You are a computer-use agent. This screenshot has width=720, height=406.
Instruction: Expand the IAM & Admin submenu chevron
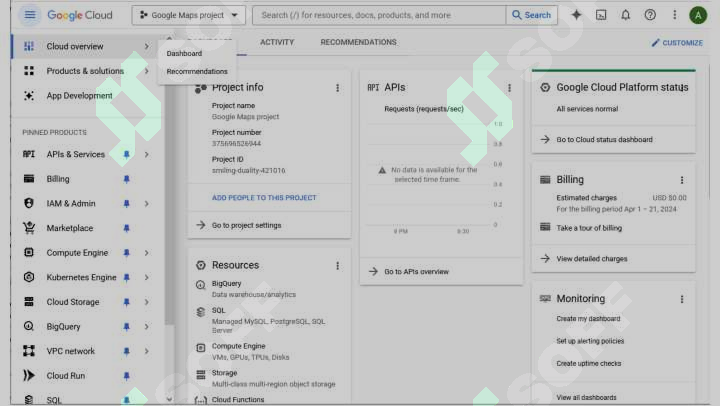coord(146,203)
